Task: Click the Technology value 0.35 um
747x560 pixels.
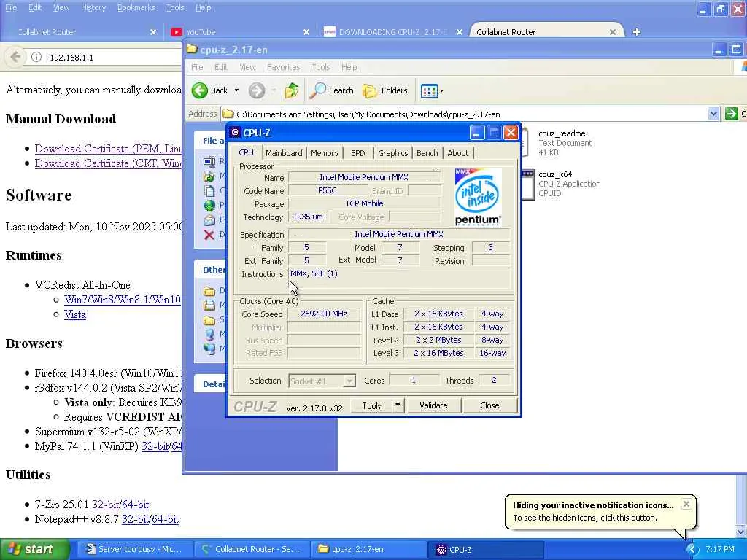Action: [x=309, y=217]
